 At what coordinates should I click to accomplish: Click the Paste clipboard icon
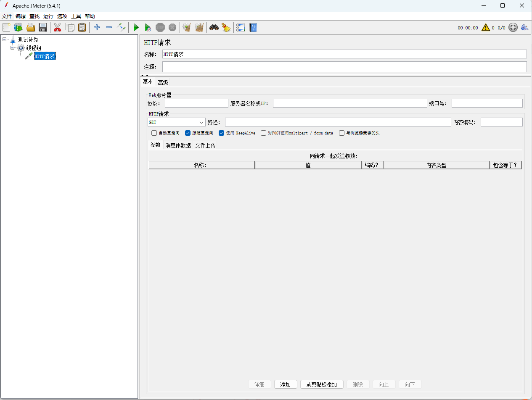pos(82,28)
